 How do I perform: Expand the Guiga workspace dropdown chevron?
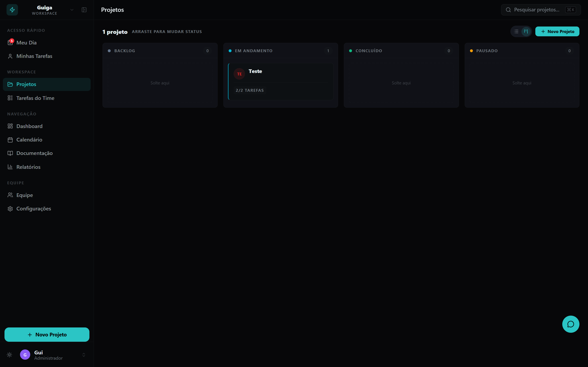(x=72, y=10)
